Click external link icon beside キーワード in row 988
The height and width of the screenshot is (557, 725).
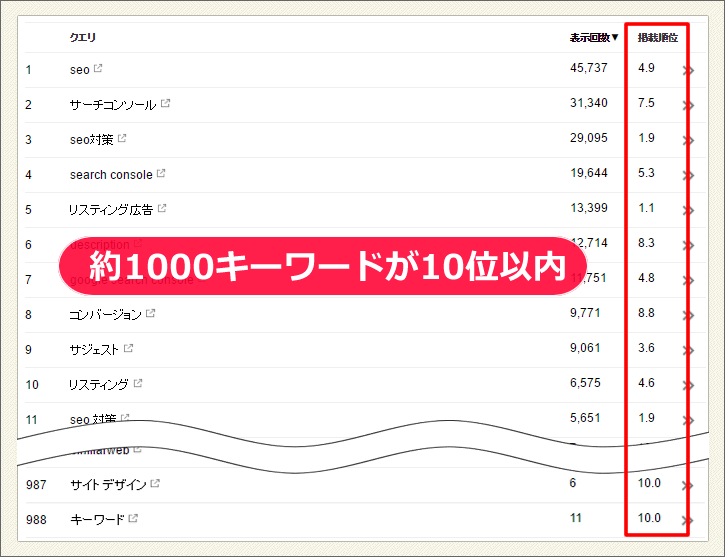click(x=133, y=518)
